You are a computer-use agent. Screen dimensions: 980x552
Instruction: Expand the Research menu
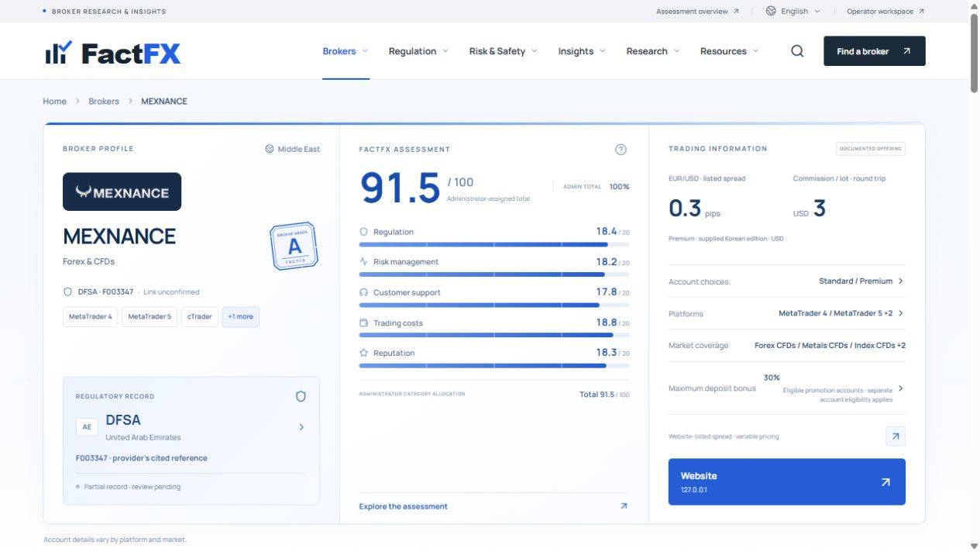(x=653, y=51)
